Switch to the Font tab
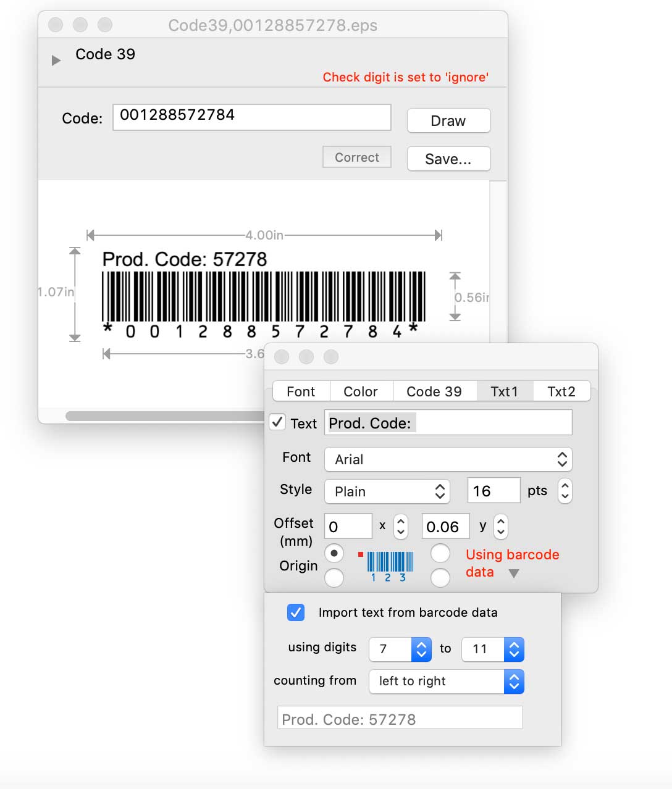Viewport: 672px width, 789px height. coord(301,391)
